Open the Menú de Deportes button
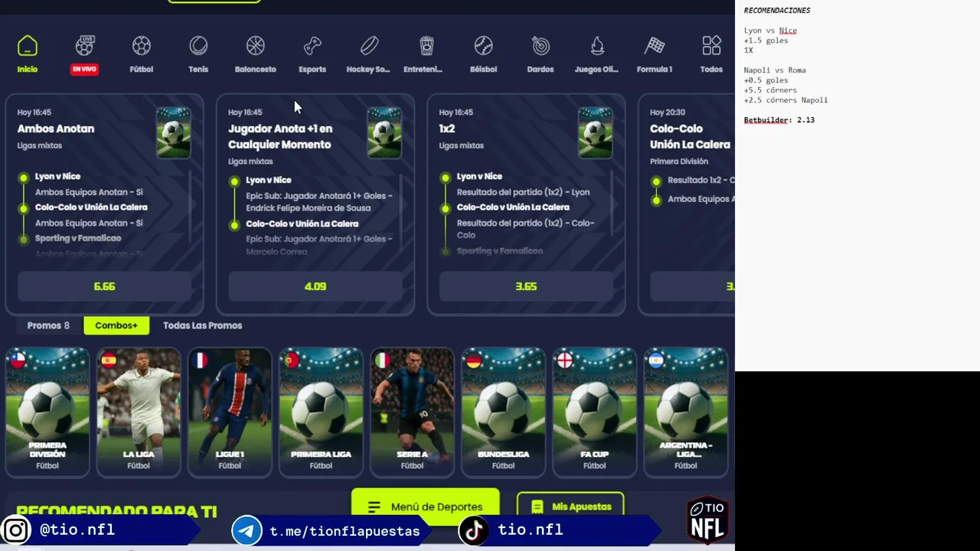Screen dimensions: 980x551 (426, 506)
